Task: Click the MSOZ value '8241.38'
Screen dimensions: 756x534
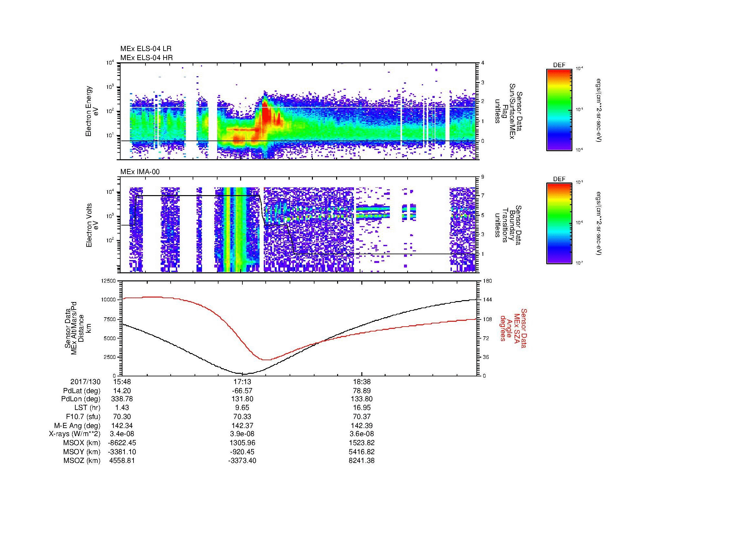Action: coord(362,461)
